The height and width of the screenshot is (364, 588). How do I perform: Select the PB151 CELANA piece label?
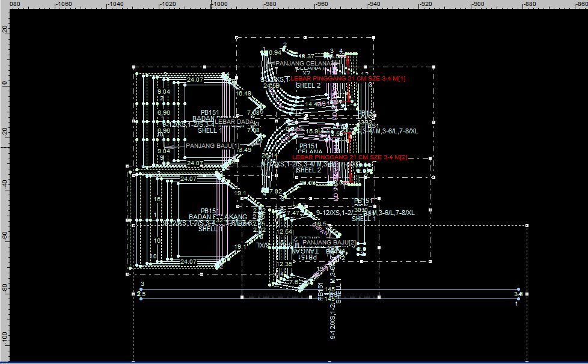coord(308,146)
